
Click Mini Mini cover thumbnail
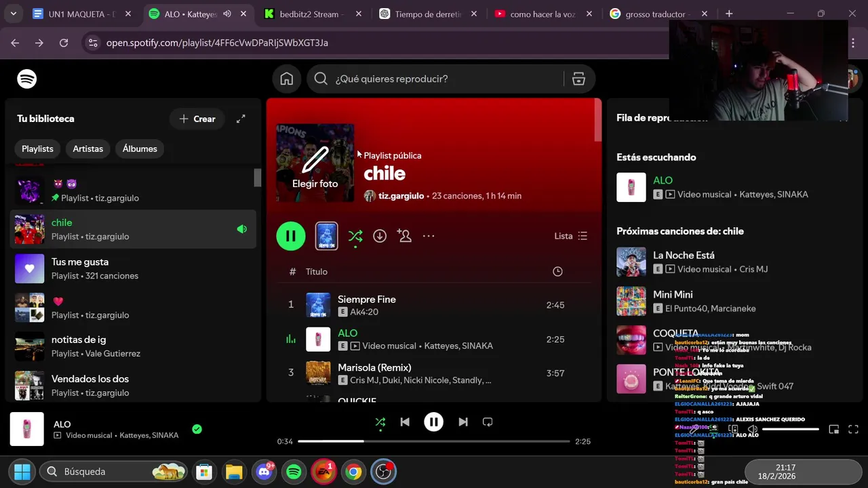(631, 301)
